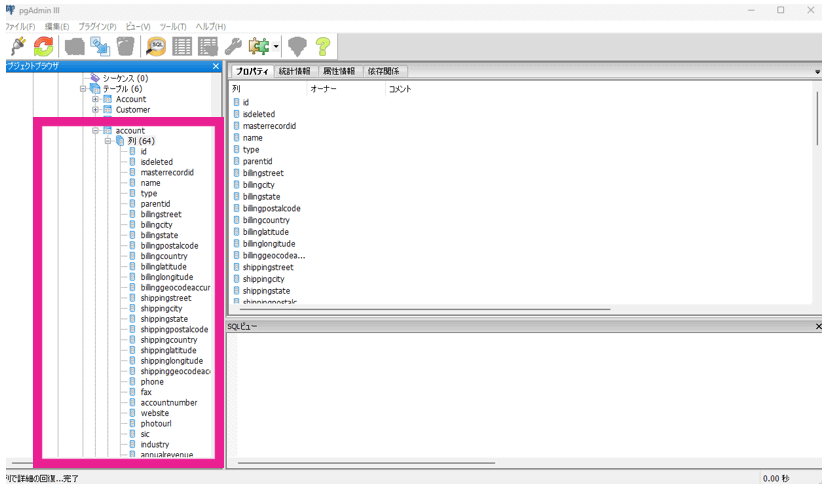Viewport: 827px width, 489px height.
Task: Select the accountnumber column in tree
Action: point(169,403)
